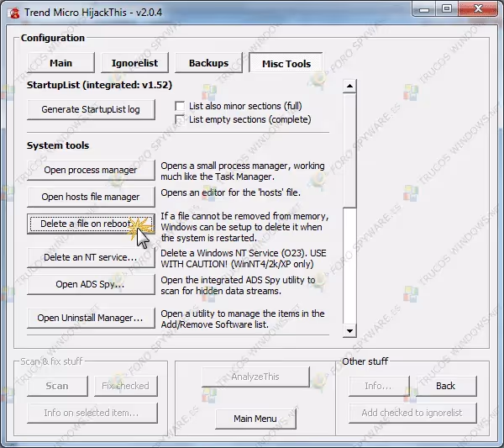Open the Ignorelist tab
The height and width of the screenshot is (448, 504).
tap(134, 63)
